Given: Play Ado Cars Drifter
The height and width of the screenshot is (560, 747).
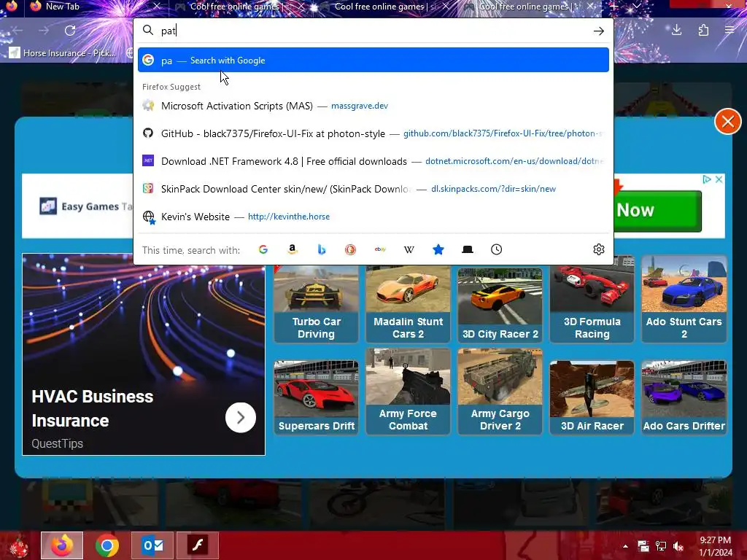Looking at the screenshot, I should coord(684,397).
